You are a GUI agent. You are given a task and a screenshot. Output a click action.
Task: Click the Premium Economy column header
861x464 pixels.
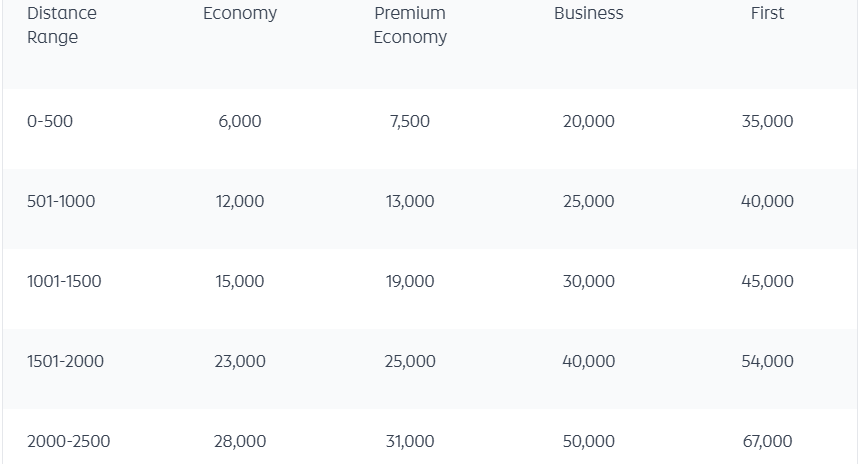coord(410,25)
